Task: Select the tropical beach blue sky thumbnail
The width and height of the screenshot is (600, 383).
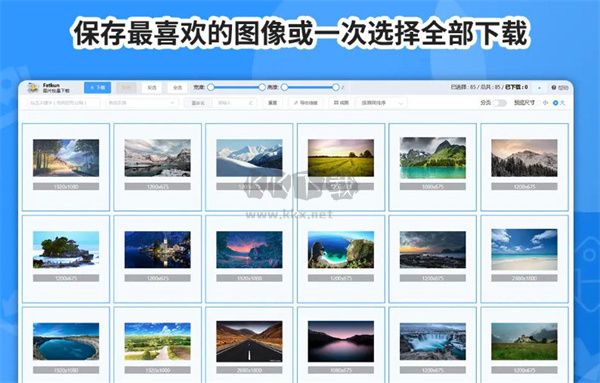Action: [524, 249]
